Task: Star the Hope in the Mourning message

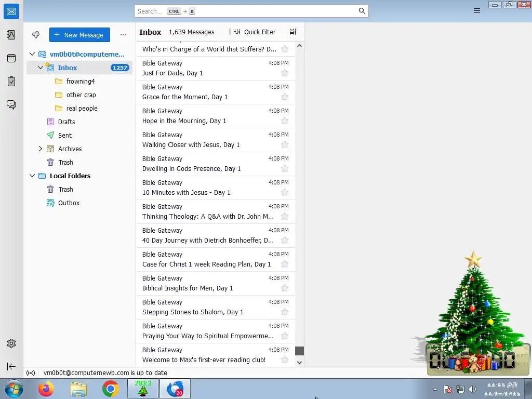Action: 285,121
